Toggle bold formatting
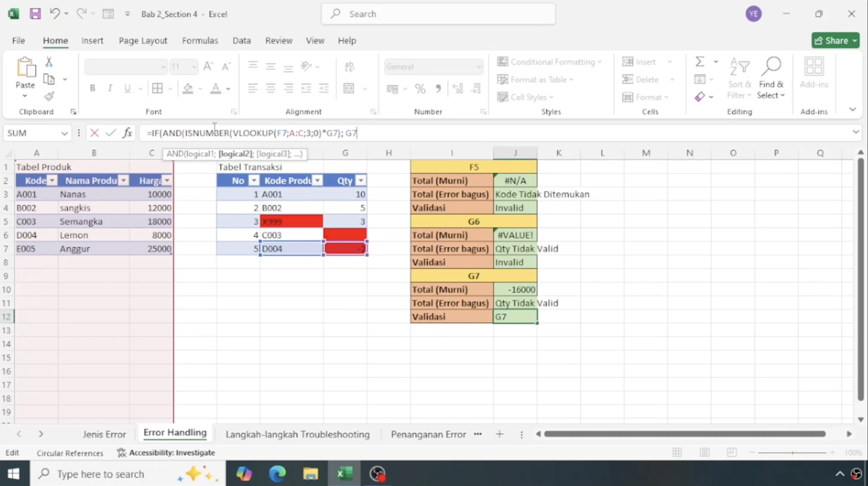The height and width of the screenshot is (486, 868). click(x=92, y=88)
